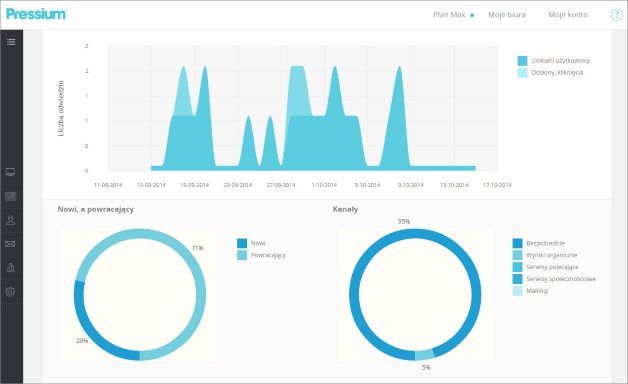Click the Nowi, a powracający heading
Screen dimensions: 628x384
[x=95, y=209]
